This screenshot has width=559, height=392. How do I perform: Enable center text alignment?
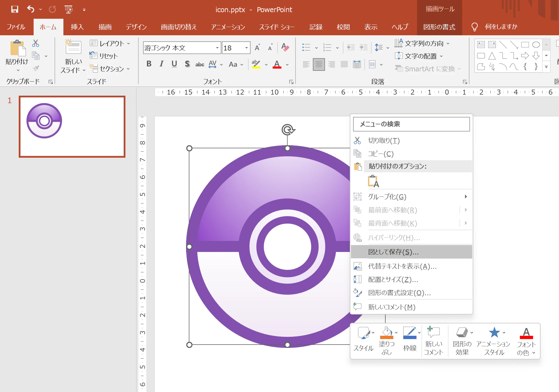319,65
